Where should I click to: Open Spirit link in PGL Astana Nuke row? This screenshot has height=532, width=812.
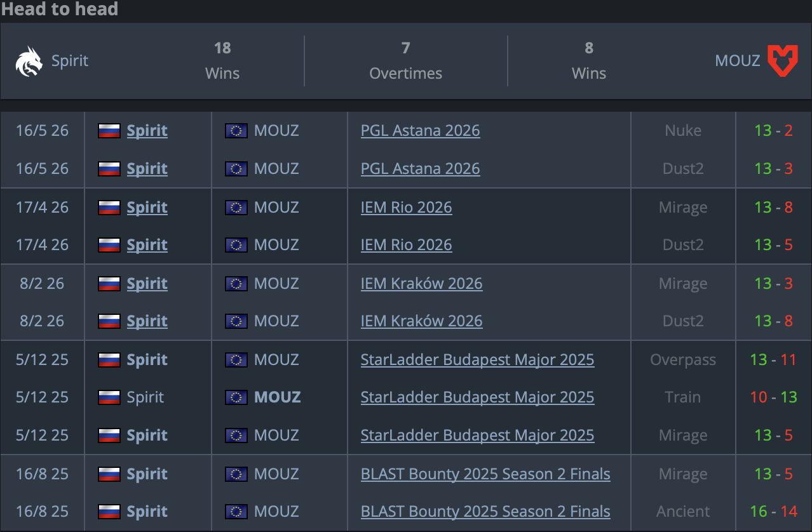(147, 131)
